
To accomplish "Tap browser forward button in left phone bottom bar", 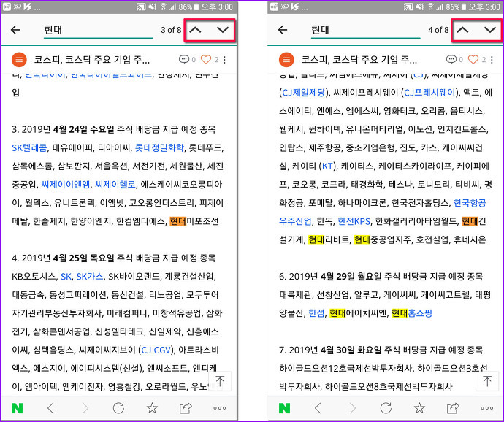I will click(85, 408).
